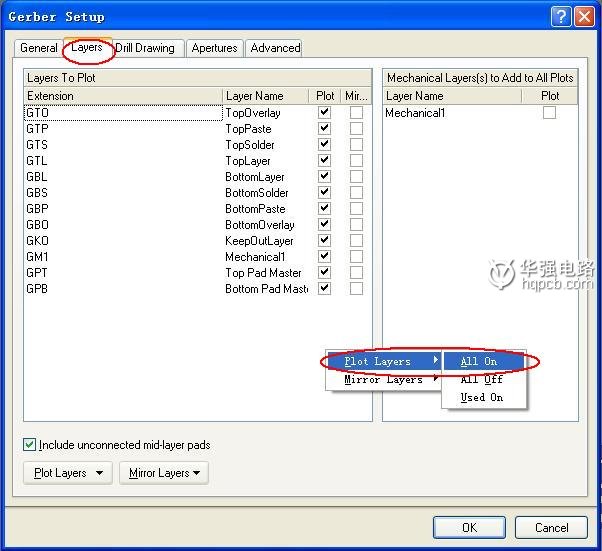602x551 pixels.
Task: Click the Help question mark title bar button
Action: coord(561,16)
